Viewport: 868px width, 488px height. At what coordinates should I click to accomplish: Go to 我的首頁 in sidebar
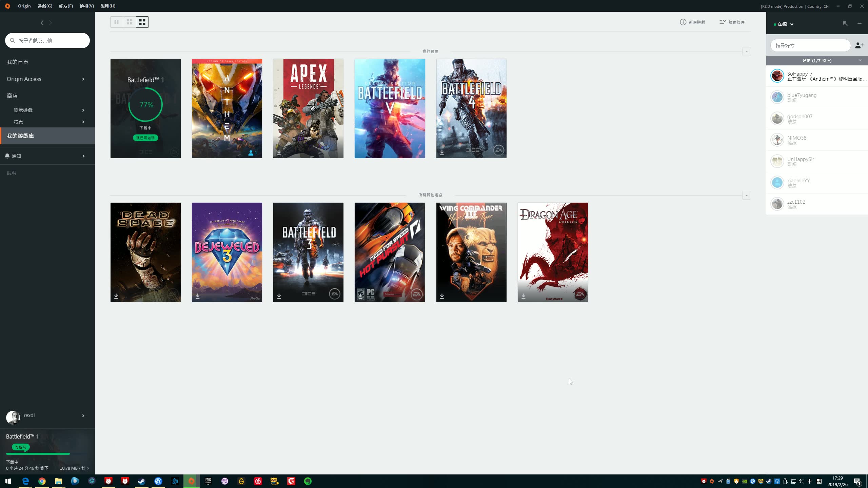tap(18, 62)
